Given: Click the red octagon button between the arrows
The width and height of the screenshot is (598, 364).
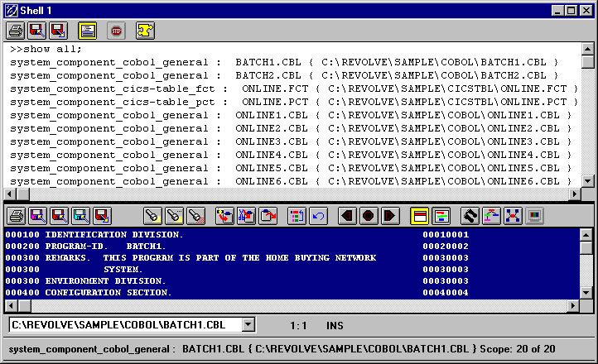Looking at the screenshot, I should pyautogui.click(x=368, y=217).
